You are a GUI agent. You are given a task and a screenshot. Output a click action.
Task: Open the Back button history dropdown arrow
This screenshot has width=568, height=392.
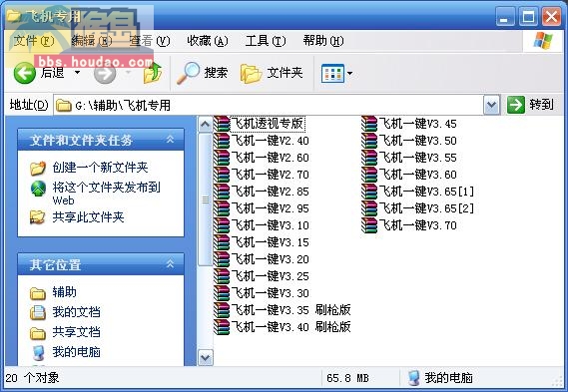point(77,73)
